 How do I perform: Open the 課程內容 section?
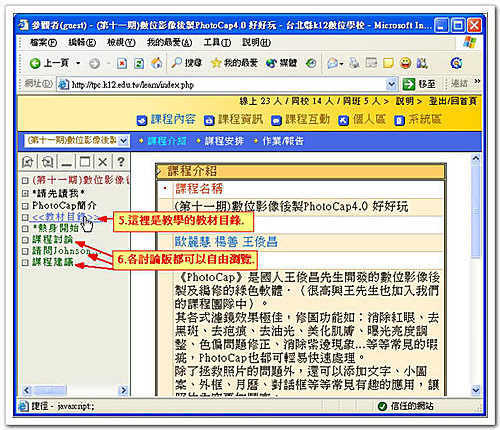(166, 119)
